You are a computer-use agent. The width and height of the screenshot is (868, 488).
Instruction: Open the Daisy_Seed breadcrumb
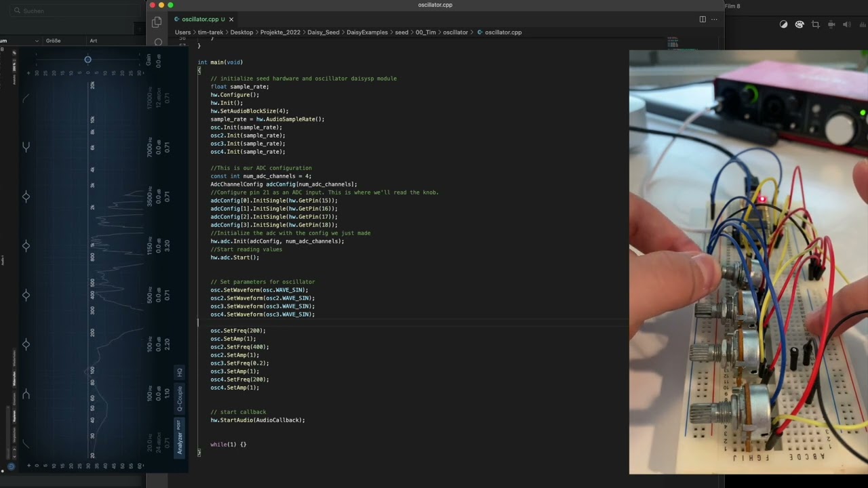pyautogui.click(x=323, y=32)
